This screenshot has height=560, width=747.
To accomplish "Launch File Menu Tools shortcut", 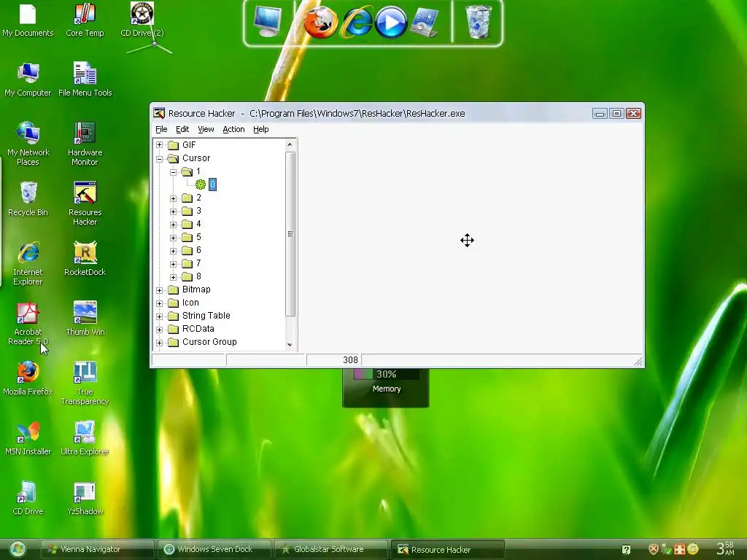I will point(85,80).
